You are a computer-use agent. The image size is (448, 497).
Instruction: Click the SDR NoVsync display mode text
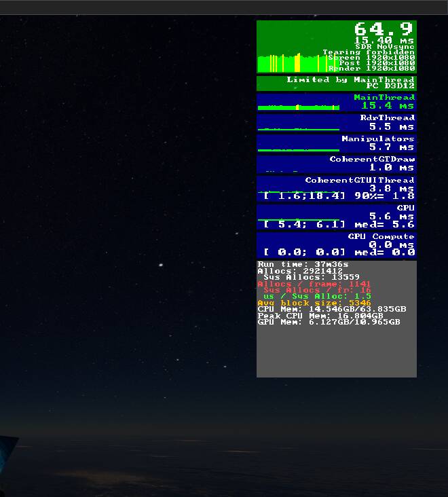pyautogui.click(x=384, y=47)
